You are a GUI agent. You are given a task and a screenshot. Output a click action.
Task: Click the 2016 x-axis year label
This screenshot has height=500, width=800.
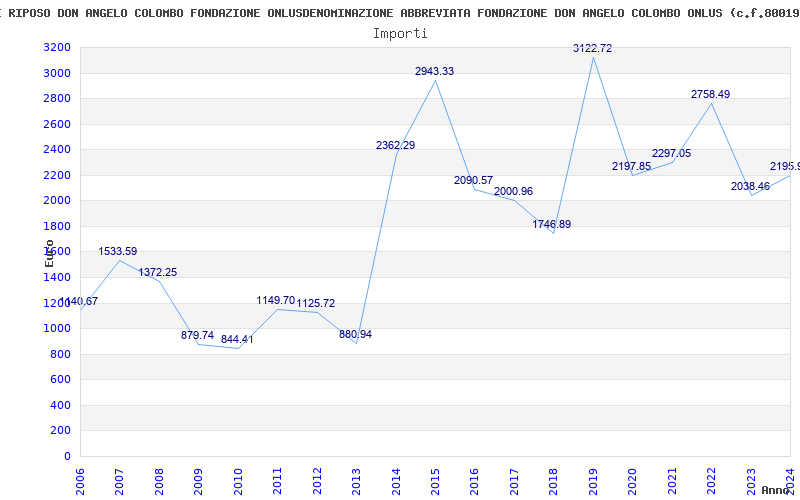point(474,481)
